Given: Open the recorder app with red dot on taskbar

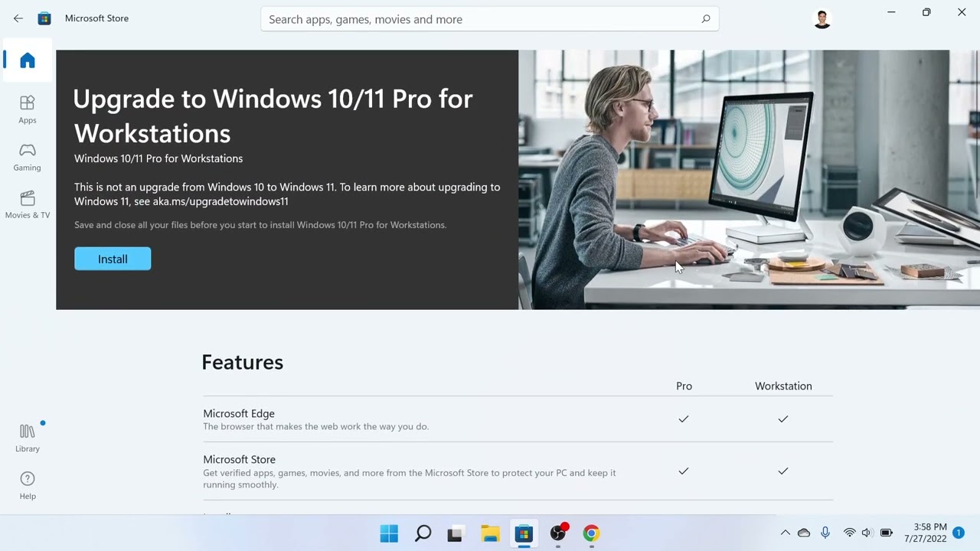Looking at the screenshot, I should [558, 533].
